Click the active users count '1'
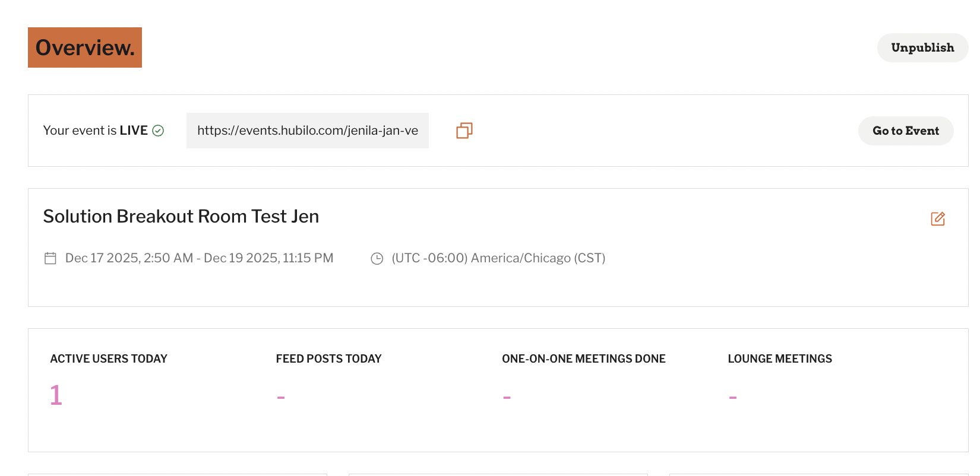The width and height of the screenshot is (980, 476). point(56,395)
